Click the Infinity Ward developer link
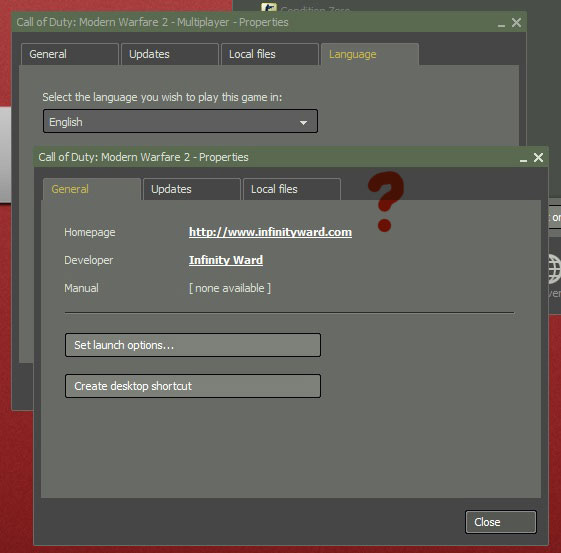This screenshot has height=553, width=561. pos(226,260)
